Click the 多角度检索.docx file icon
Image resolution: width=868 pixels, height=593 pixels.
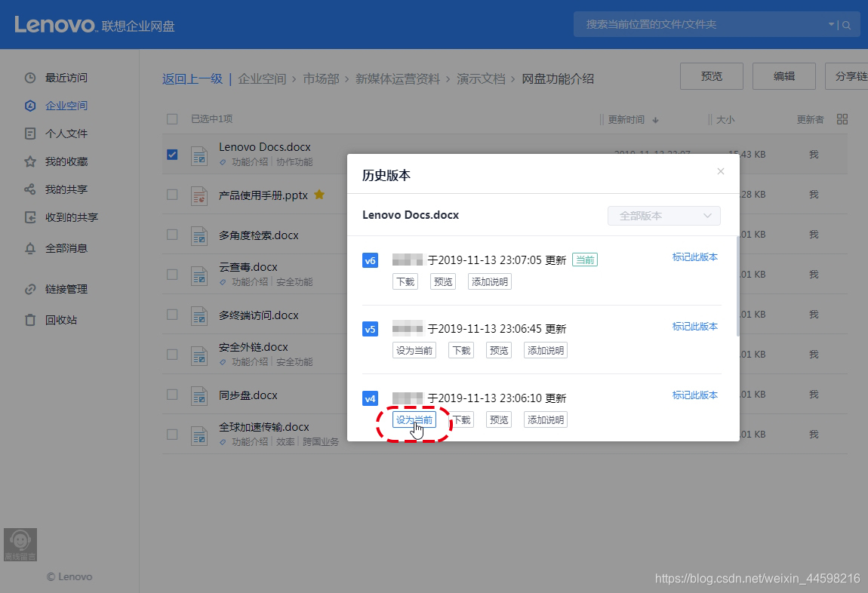click(x=199, y=235)
